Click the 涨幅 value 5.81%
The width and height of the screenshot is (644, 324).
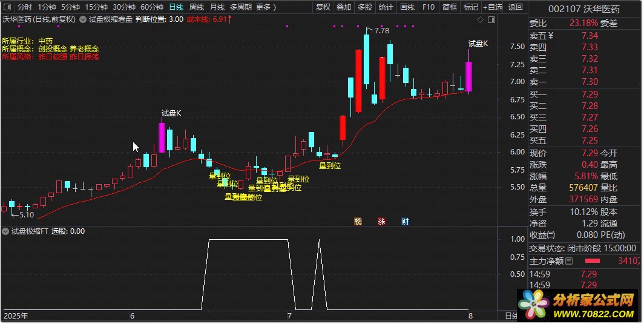pyautogui.click(x=586, y=176)
